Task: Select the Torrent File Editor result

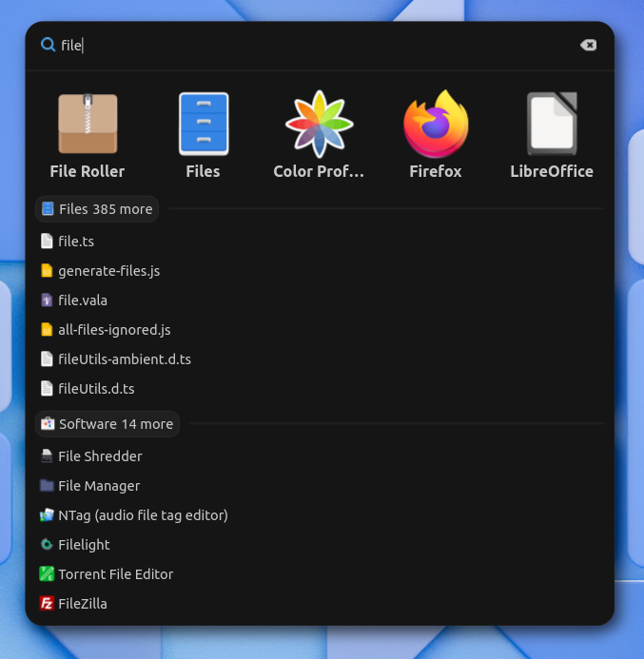Action: tap(320, 573)
